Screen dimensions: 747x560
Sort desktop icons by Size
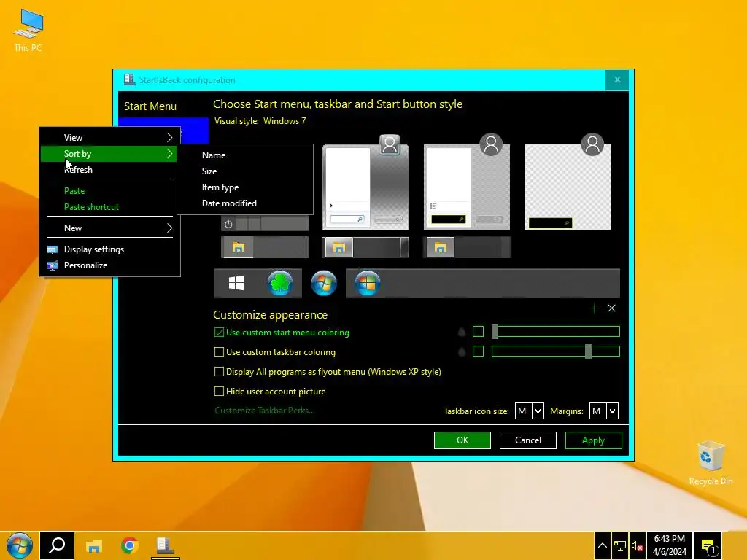pos(245,171)
